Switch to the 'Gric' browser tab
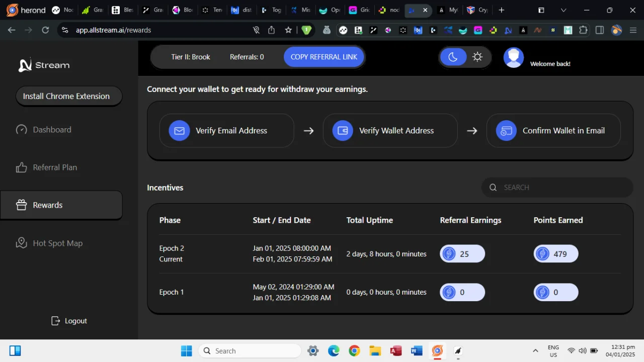This screenshot has width=644, height=362. 359,10
